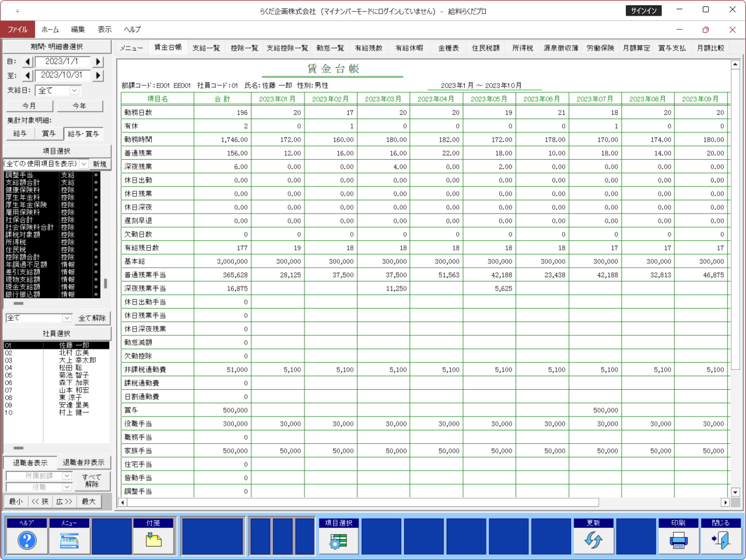
Task: Click the refresh (更新) arrows icon
Action: click(593, 541)
